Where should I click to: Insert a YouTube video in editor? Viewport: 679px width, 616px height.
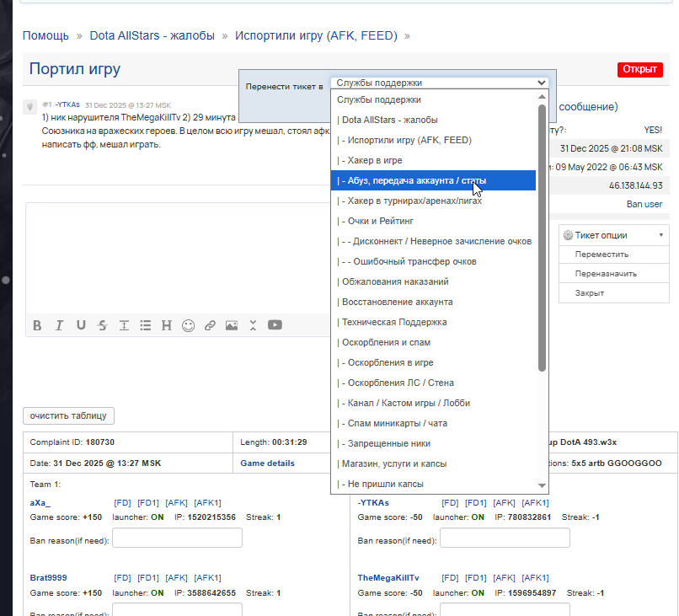tap(275, 325)
